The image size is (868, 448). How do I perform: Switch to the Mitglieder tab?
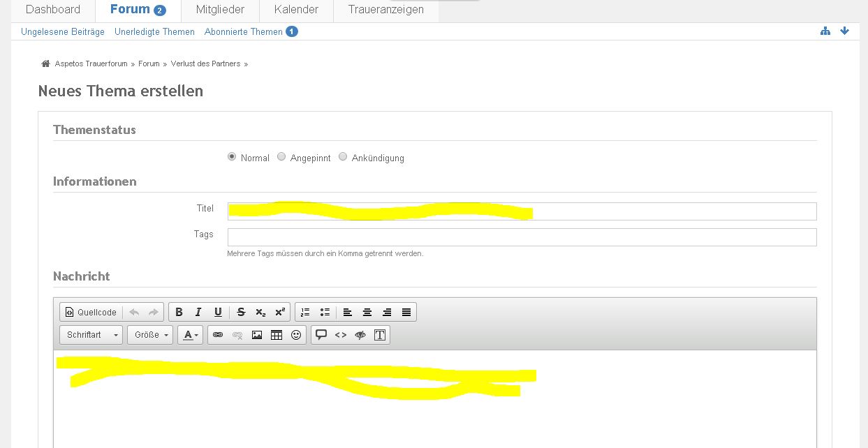(x=220, y=10)
